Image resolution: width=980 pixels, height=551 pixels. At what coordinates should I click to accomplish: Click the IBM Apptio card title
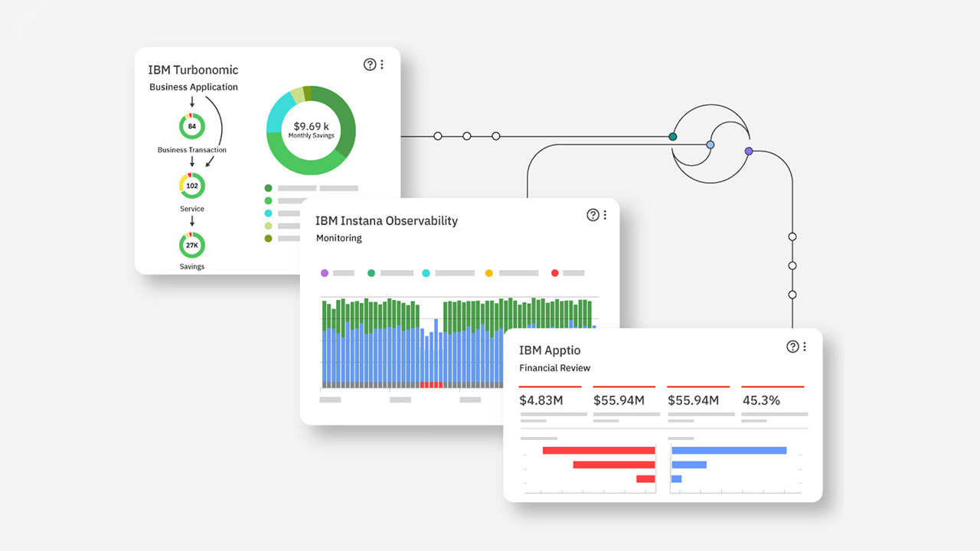(x=550, y=350)
